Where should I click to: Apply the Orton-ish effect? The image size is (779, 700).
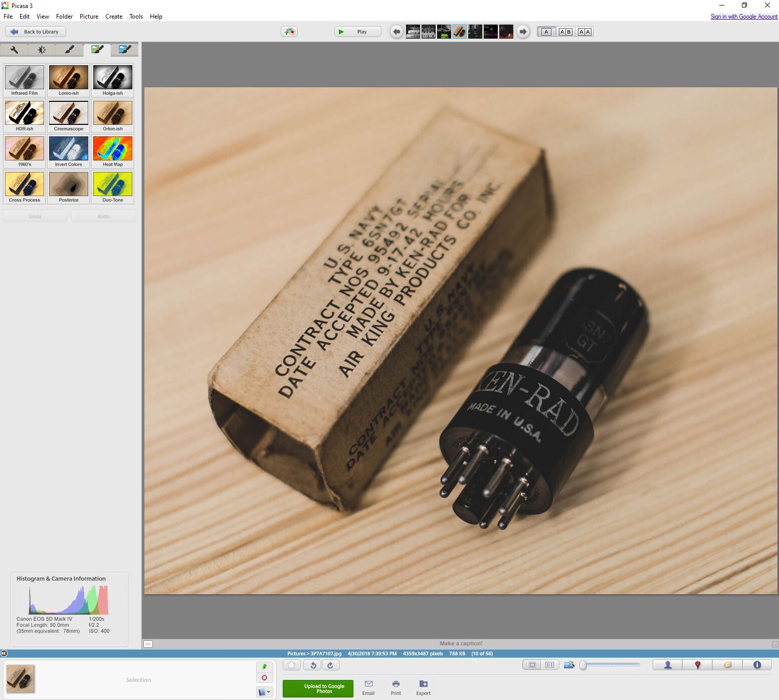(x=113, y=116)
